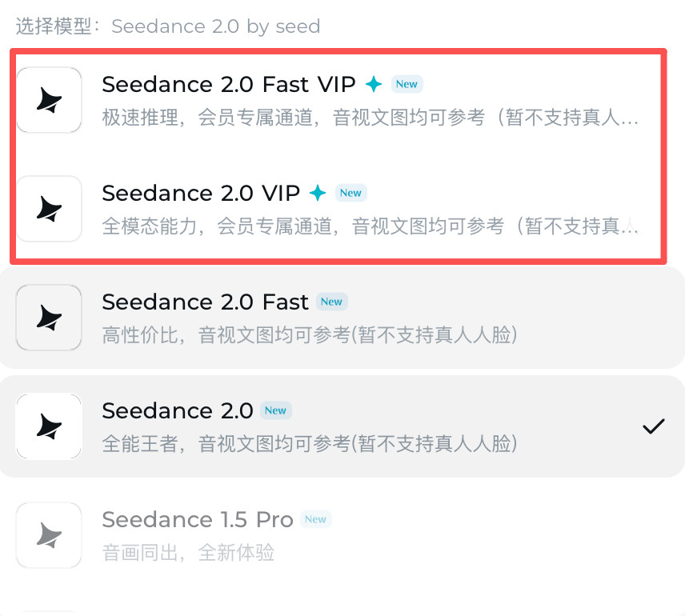This screenshot has width=685, height=616.
Task: Click the Seedance 2.0 Fast VIP model icon
Action: pos(48,100)
